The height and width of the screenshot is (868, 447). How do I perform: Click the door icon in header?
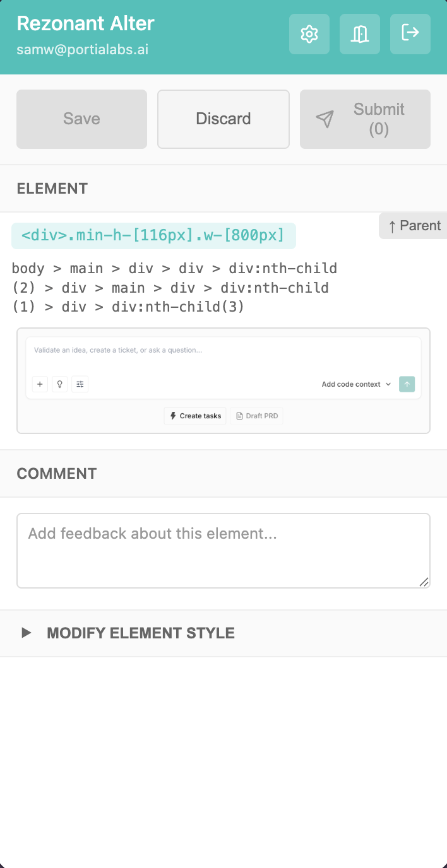pyautogui.click(x=360, y=34)
